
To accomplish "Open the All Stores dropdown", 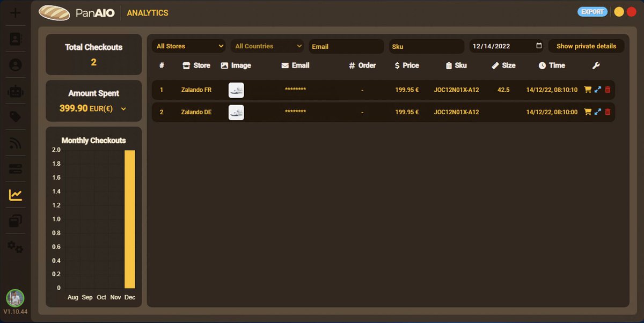I will pos(188,46).
